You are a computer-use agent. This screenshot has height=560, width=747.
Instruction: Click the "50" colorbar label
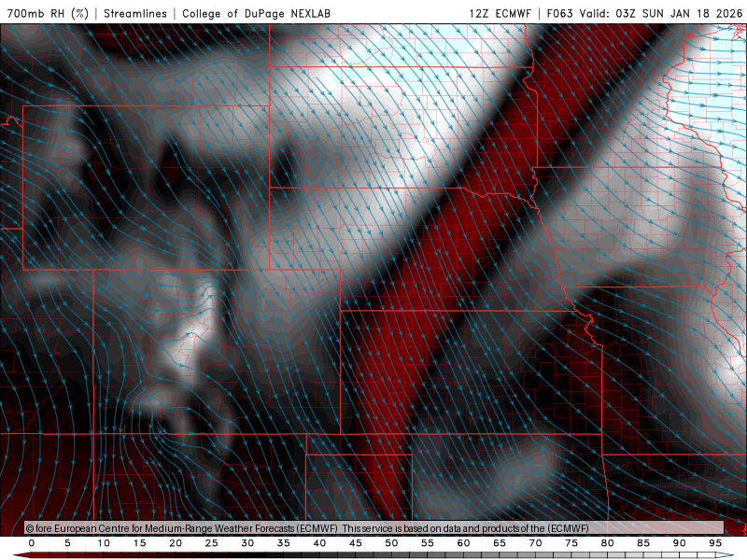click(x=391, y=543)
